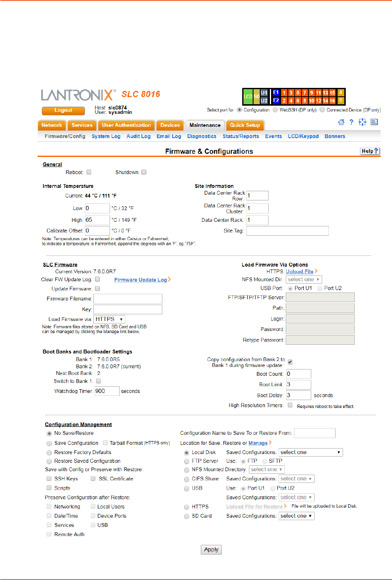This screenshot has width=392, height=580.
Task: Open the Diagnostics submenu item
Action: coord(202,136)
